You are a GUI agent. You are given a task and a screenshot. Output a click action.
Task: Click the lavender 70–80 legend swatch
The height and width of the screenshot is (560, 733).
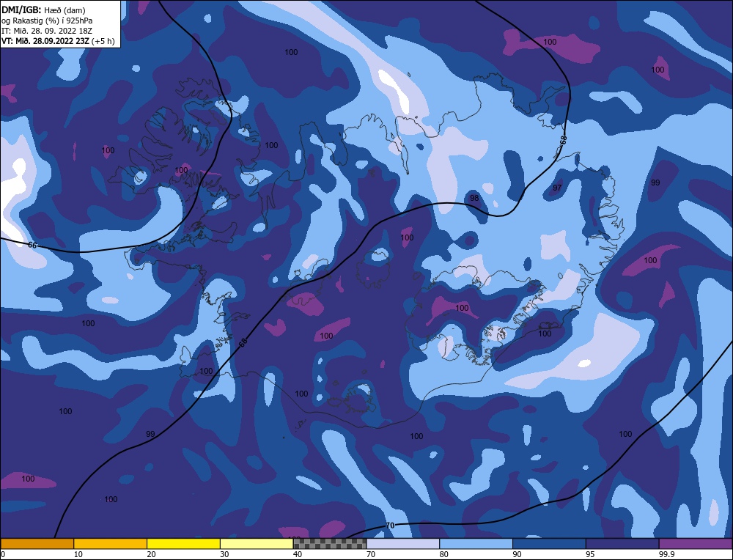click(403, 544)
